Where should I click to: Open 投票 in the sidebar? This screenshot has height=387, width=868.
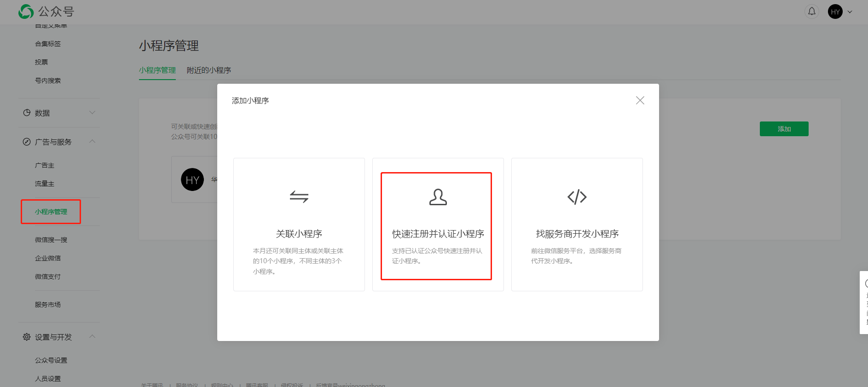(41, 62)
